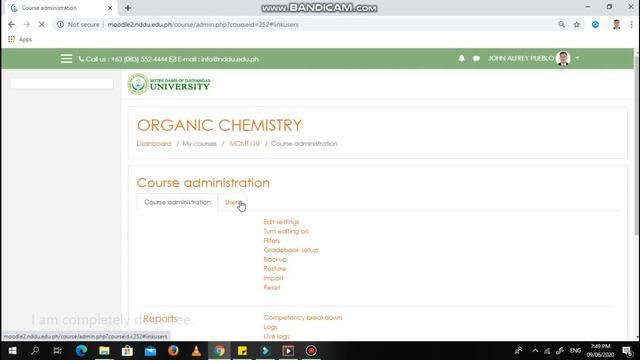Click the Course administration breadcrumb text
This screenshot has width=640, height=360.
point(304,144)
